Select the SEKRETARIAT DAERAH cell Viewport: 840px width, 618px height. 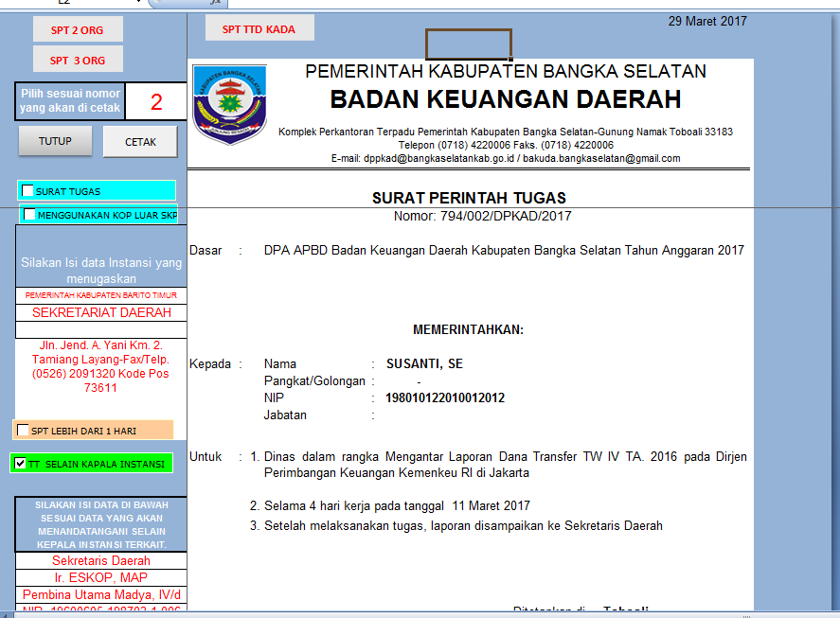coord(99,312)
